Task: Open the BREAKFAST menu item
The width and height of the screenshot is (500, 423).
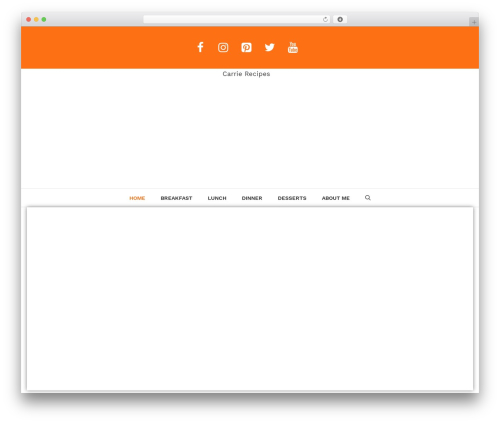Action: pos(176,198)
